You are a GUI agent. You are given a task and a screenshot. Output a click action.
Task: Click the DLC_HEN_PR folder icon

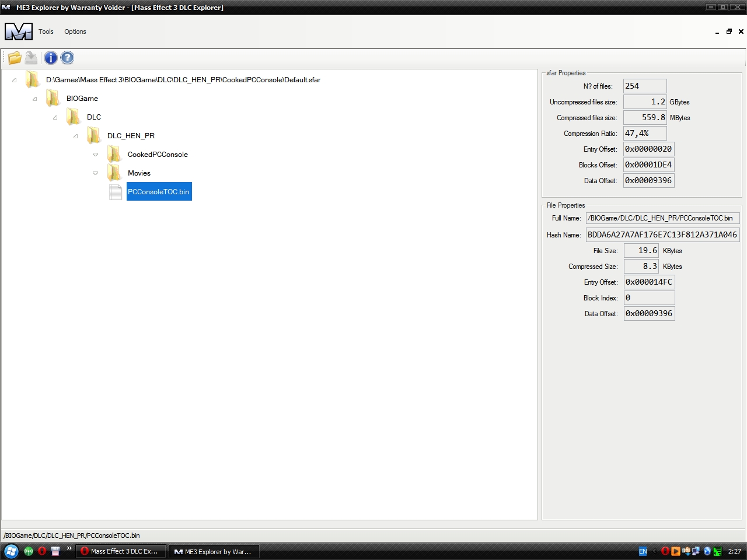pos(94,136)
